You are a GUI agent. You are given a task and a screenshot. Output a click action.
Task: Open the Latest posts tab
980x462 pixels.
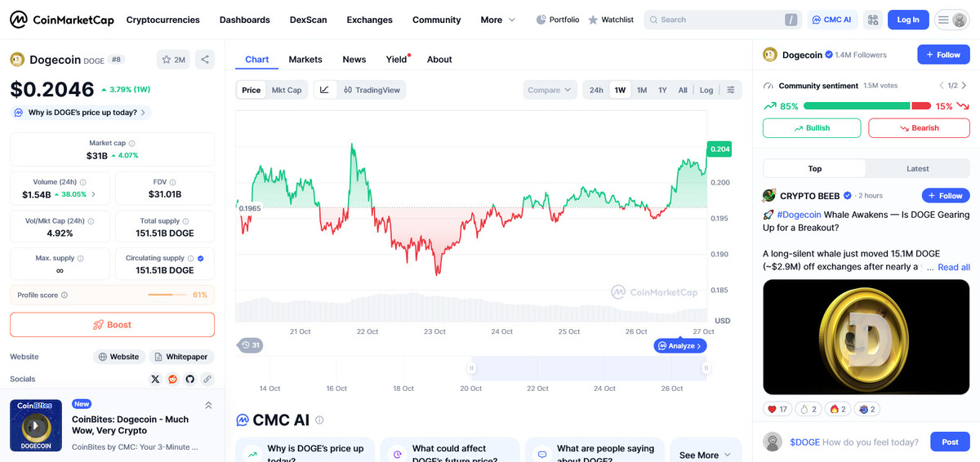click(917, 169)
